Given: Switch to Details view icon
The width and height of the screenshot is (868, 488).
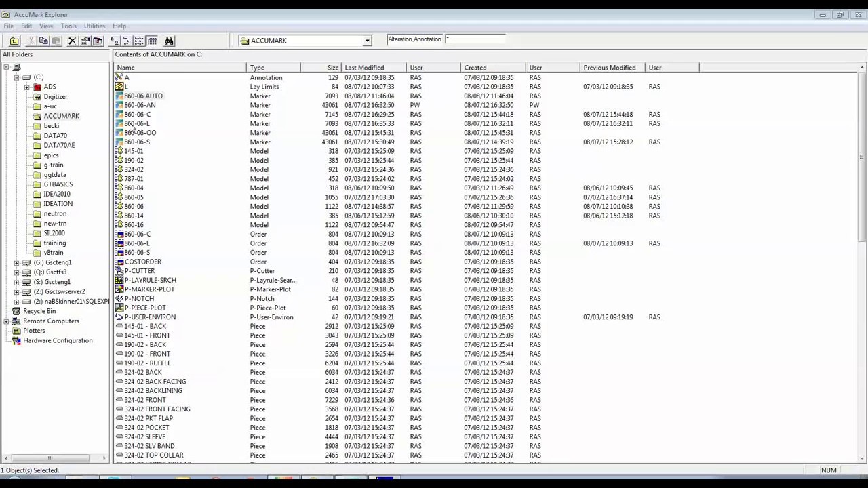Looking at the screenshot, I should pos(152,41).
